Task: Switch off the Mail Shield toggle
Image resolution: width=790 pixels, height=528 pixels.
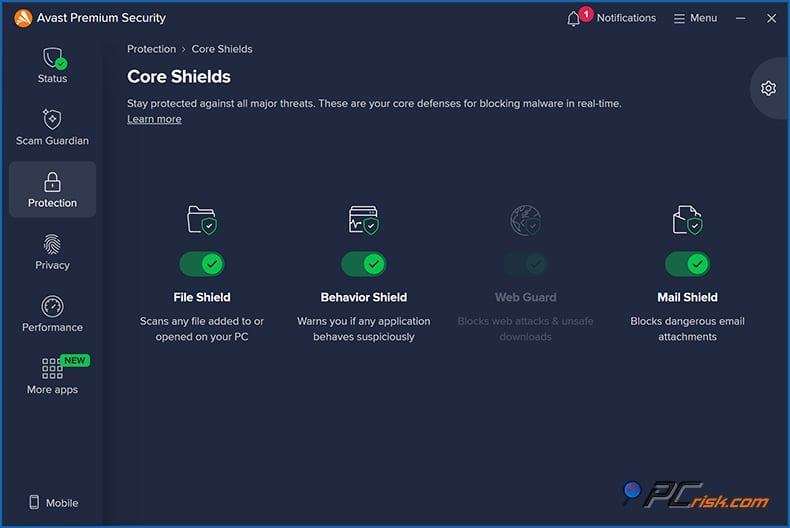Action: (x=687, y=264)
